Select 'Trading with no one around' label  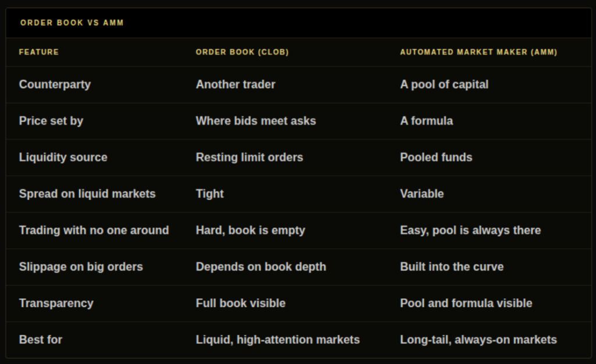[x=94, y=230]
